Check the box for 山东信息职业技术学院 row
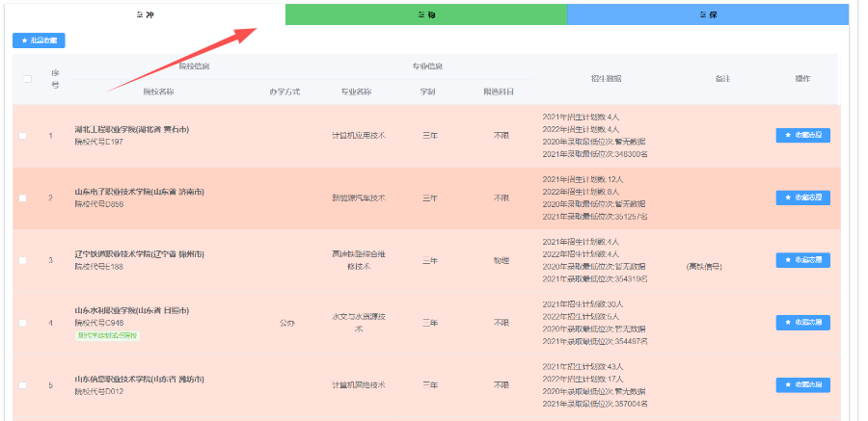 [23, 385]
